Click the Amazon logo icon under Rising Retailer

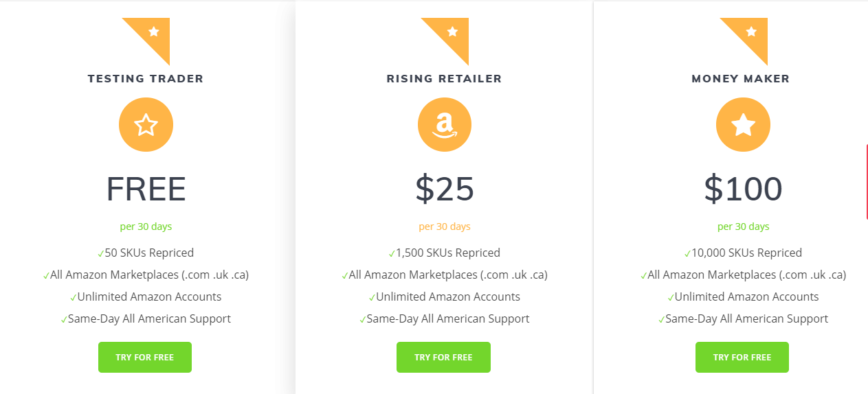(445, 125)
